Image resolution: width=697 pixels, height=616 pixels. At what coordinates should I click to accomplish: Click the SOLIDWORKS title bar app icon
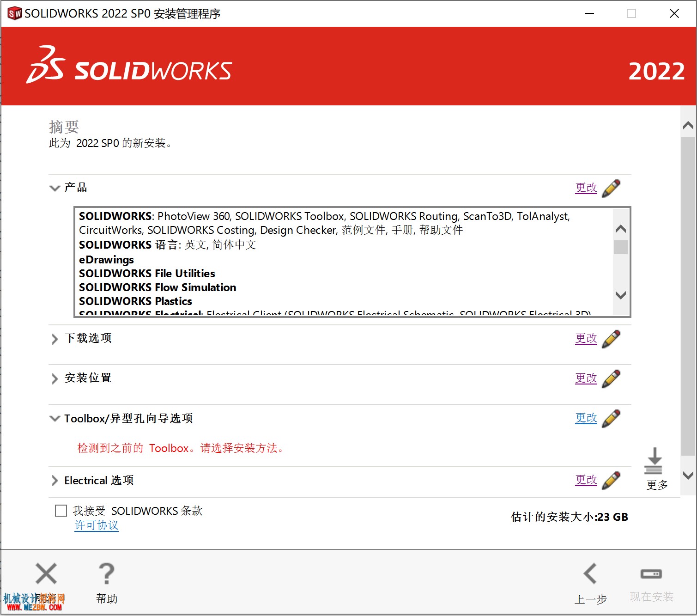pyautogui.click(x=15, y=13)
